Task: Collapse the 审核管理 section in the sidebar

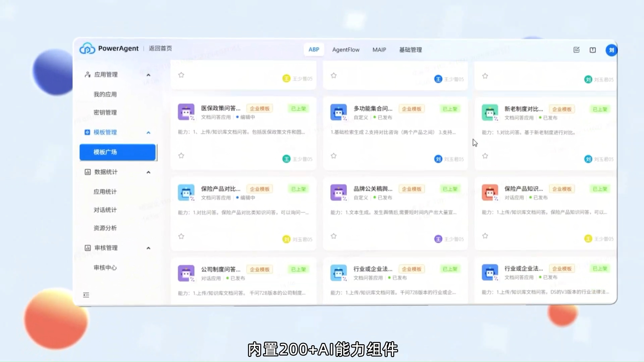Action: click(148, 248)
